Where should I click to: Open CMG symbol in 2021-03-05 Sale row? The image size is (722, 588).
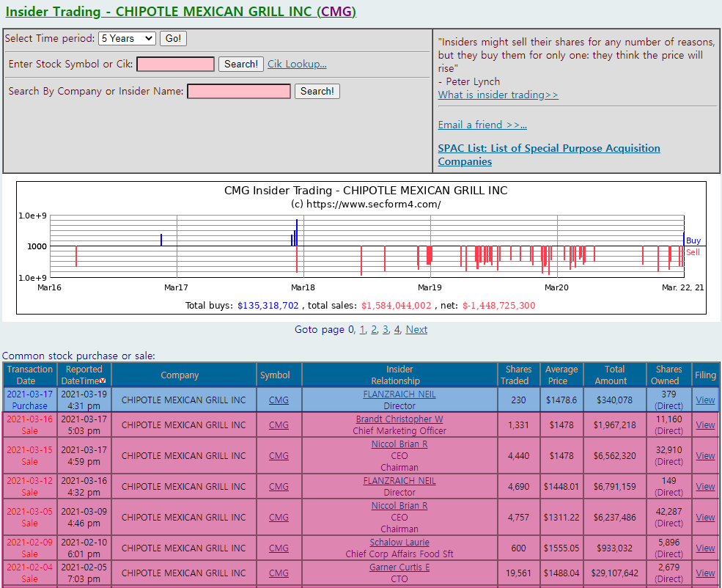(279, 517)
